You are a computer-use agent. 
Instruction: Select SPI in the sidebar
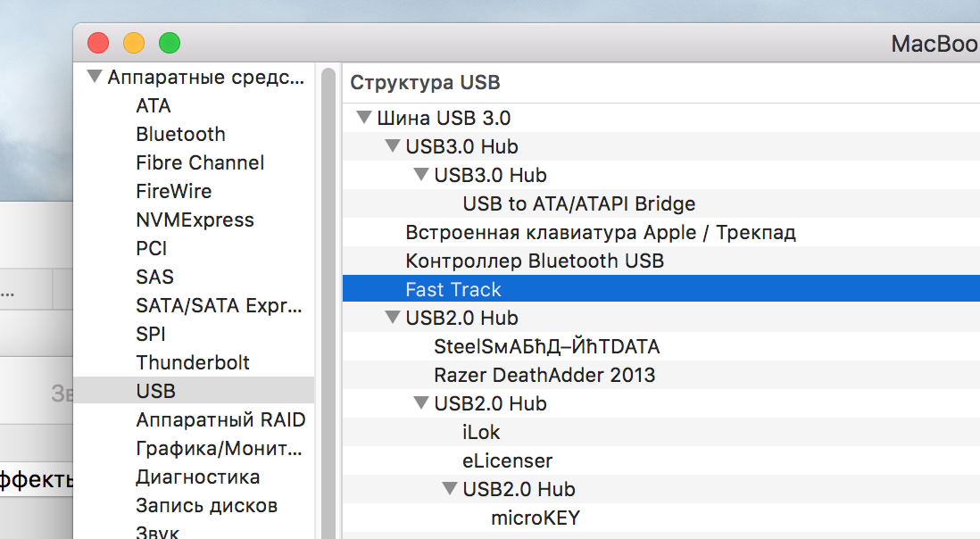tap(151, 334)
